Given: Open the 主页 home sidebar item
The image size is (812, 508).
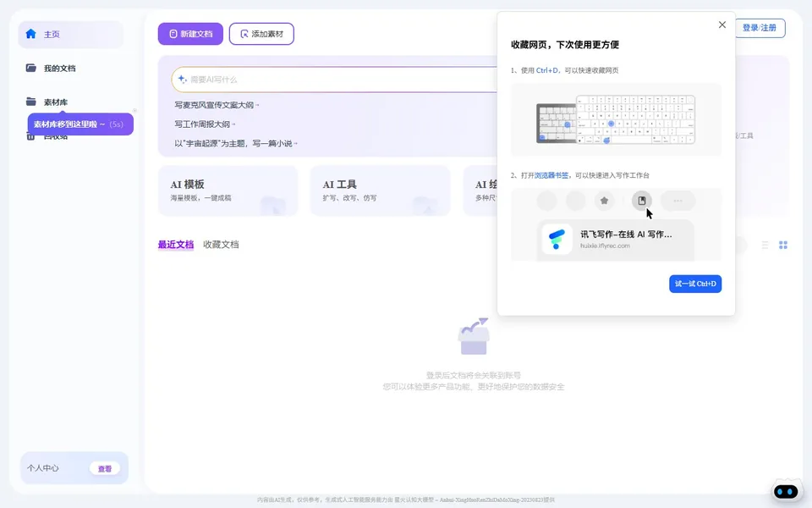Looking at the screenshot, I should click(x=71, y=34).
